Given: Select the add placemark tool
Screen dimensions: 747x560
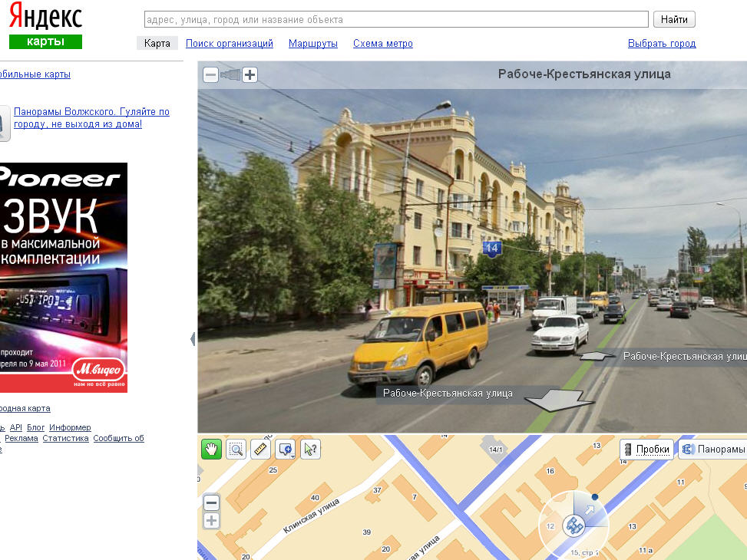Looking at the screenshot, I should click(x=284, y=449).
